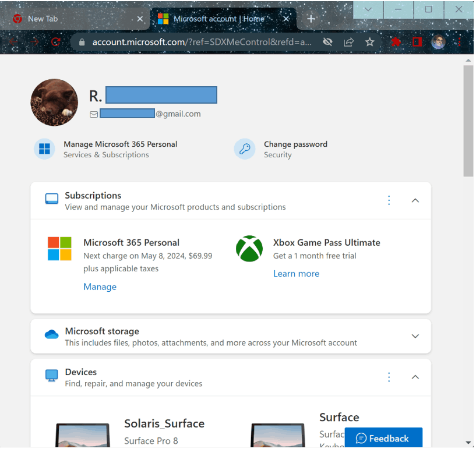The width and height of the screenshot is (476, 449).
Task: Close the Microsoft account tab
Action: pyautogui.click(x=286, y=19)
